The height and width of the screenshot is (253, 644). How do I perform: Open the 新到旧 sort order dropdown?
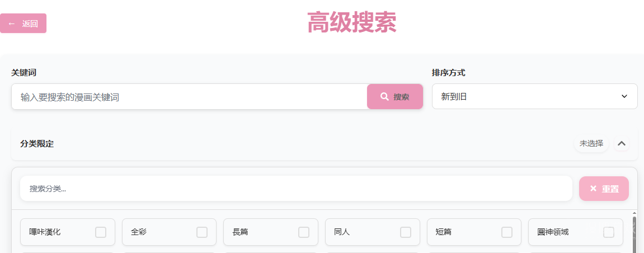pos(534,96)
